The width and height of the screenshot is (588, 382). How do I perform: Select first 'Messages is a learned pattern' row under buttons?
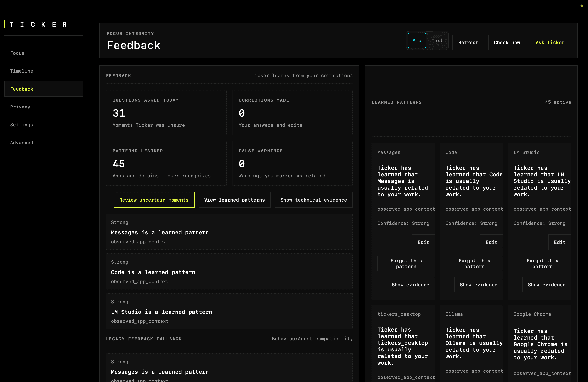(229, 232)
